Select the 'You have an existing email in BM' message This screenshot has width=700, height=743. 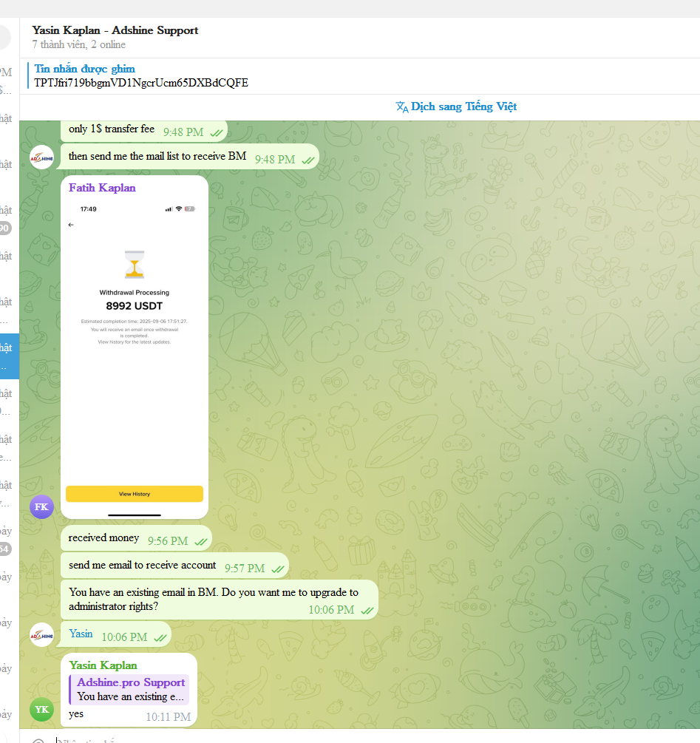pyautogui.click(x=220, y=600)
